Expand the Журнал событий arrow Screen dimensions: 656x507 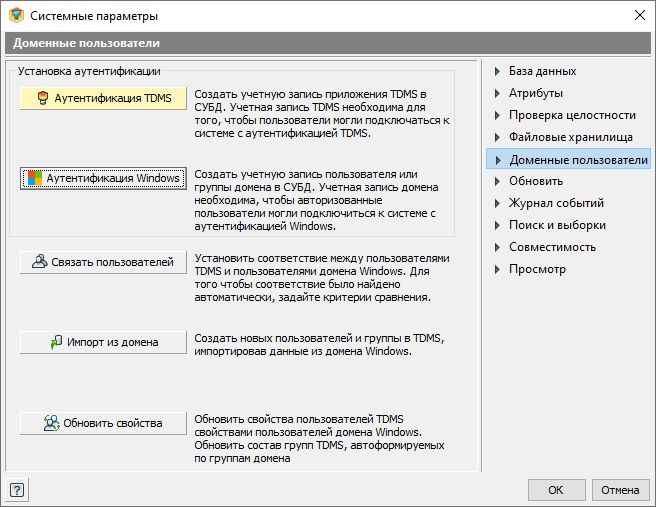coord(497,204)
